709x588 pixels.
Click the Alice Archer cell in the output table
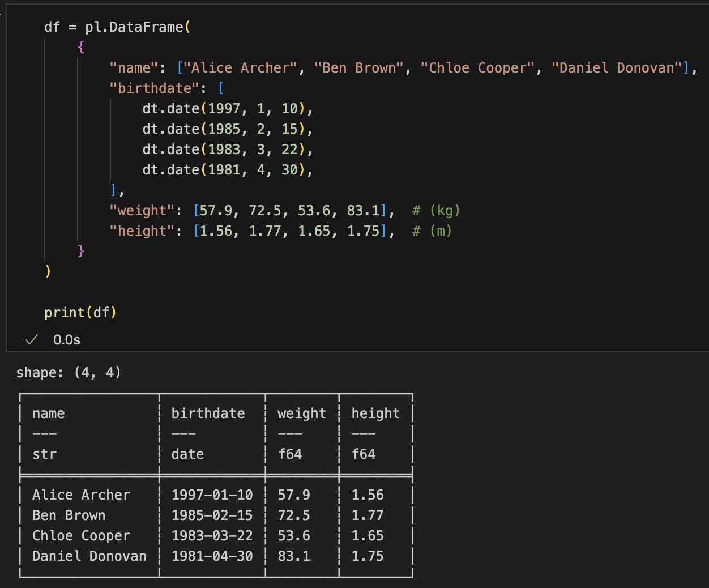[81, 495]
